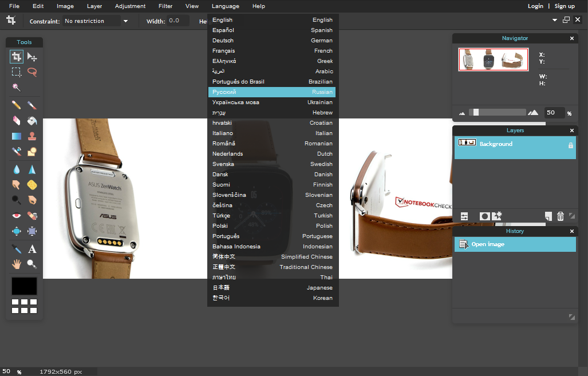
Task: Open layer settings toggle in Layers panel
Action: click(464, 216)
